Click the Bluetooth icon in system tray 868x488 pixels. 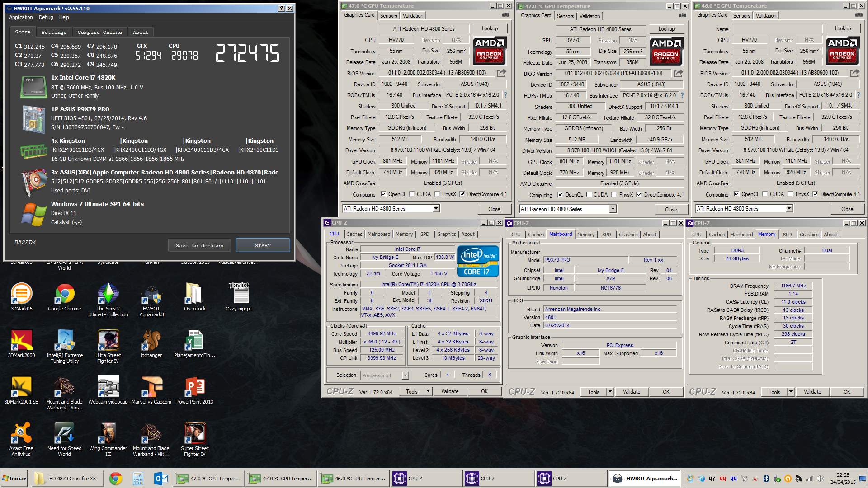(x=766, y=479)
